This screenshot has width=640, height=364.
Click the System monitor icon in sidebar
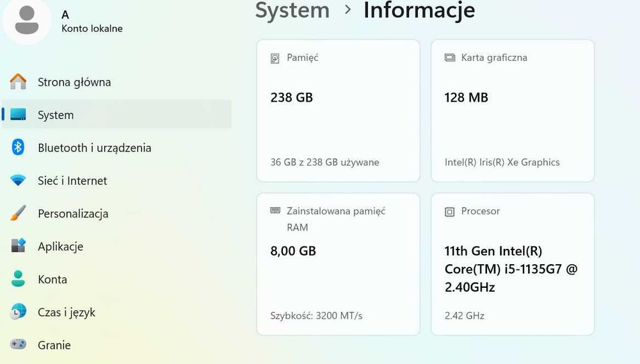click(x=18, y=115)
